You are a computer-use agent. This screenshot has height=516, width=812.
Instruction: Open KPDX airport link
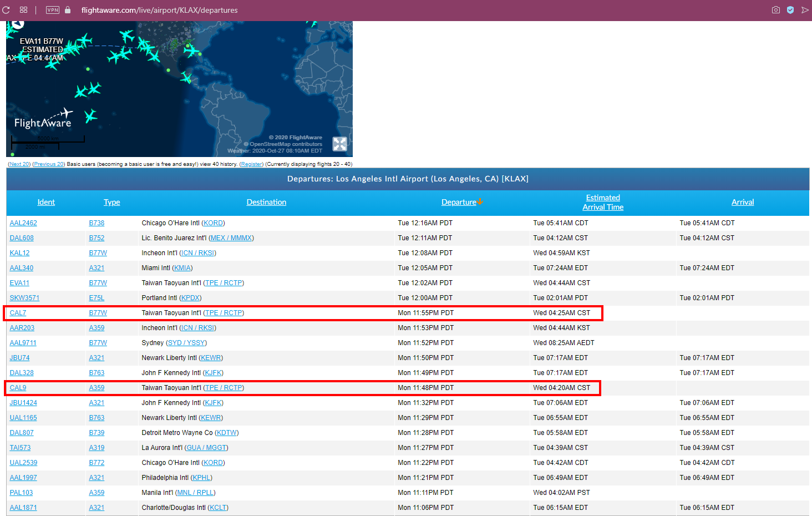[191, 298]
